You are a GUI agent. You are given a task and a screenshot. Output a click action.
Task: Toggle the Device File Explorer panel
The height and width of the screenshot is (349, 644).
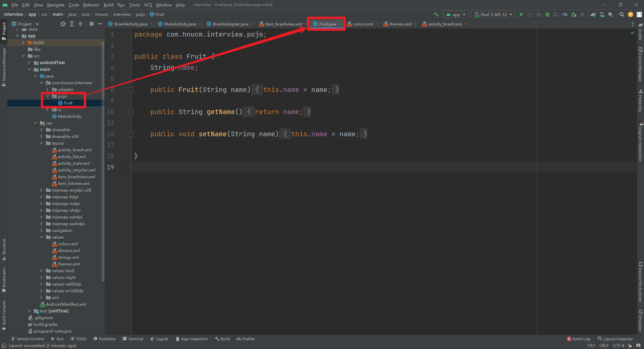pos(640,282)
